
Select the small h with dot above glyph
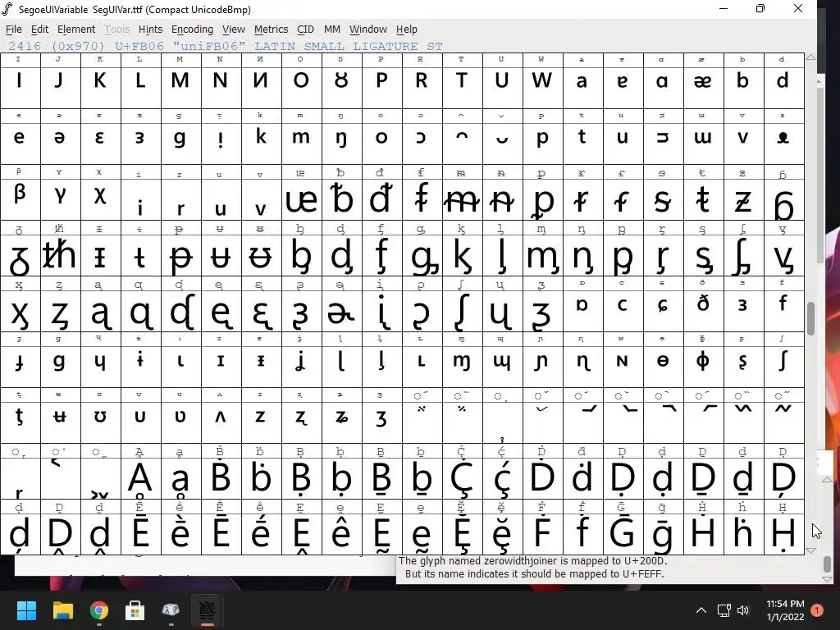click(743, 527)
